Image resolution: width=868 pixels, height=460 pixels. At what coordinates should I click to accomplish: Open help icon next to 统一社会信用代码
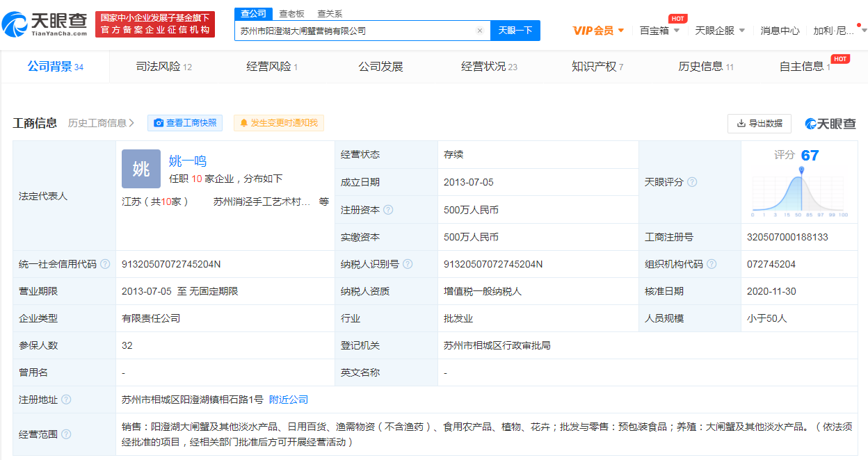click(x=105, y=264)
